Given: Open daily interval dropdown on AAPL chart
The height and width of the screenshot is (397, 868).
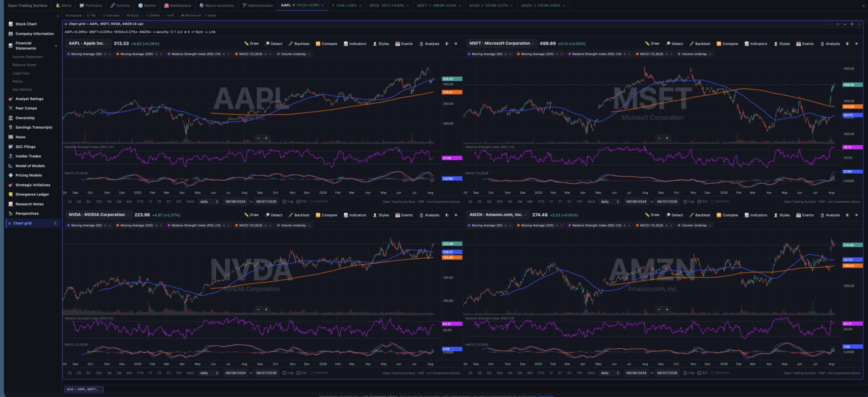Looking at the screenshot, I should coord(209,202).
